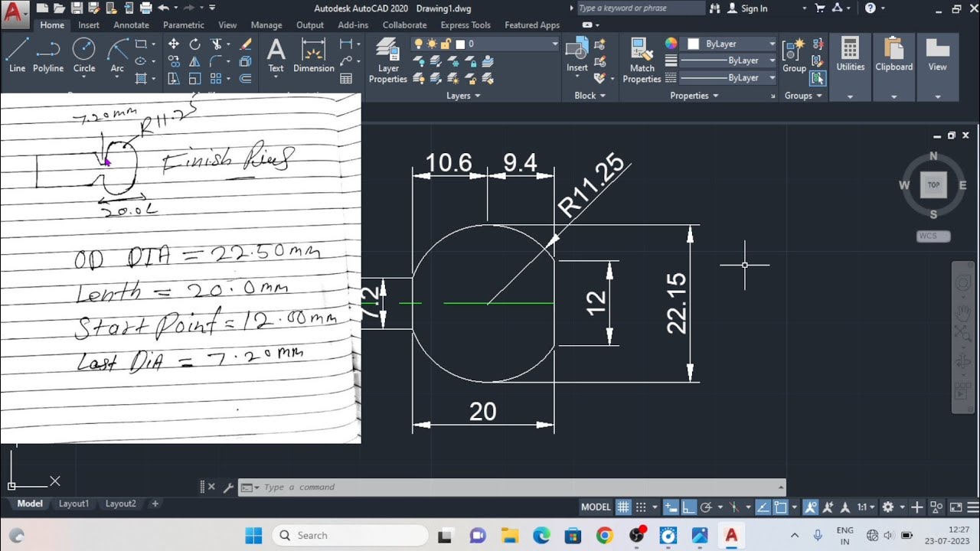This screenshot has height=551, width=980.
Task: Open Layer Properties manager
Action: click(x=388, y=60)
